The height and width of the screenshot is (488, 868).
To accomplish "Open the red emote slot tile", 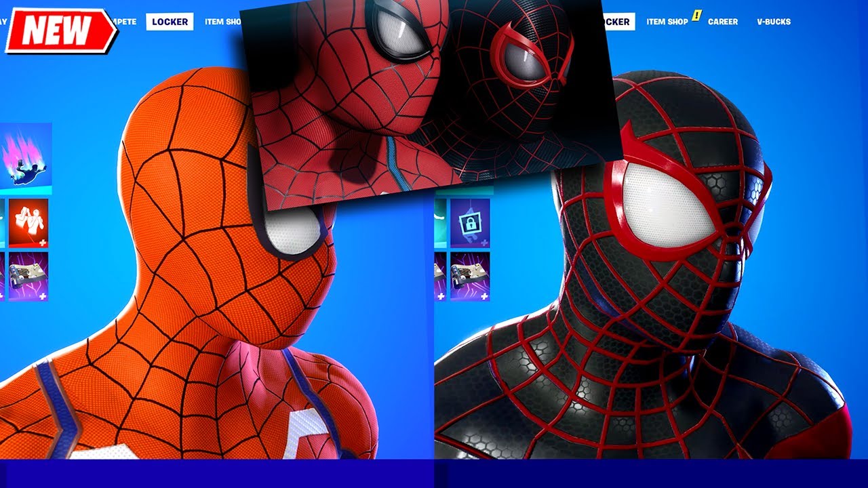I will click(x=28, y=223).
